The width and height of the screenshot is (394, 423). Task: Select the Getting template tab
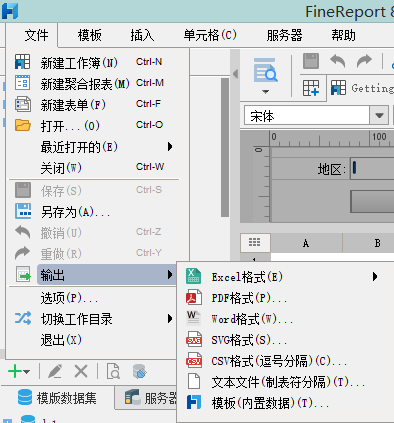[x=362, y=88]
